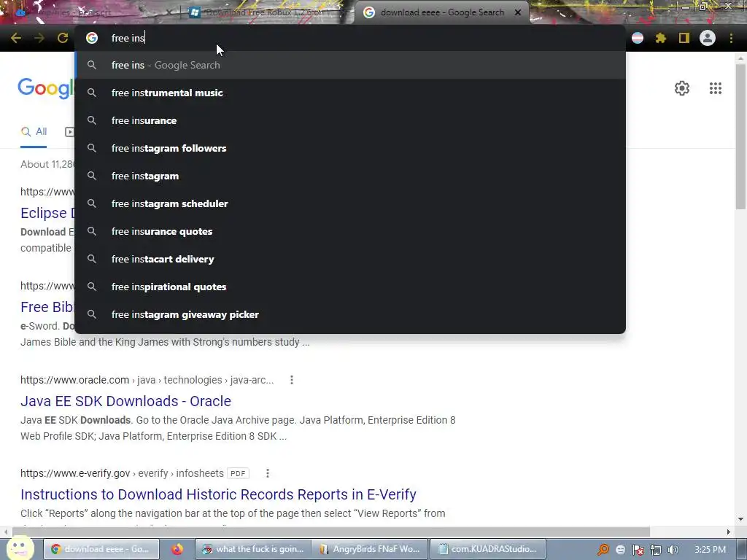Viewport: 747px width, 560px height.
Task: Switch to AngryBirds FNaF Wo... taskbar window
Action: [x=370, y=549]
